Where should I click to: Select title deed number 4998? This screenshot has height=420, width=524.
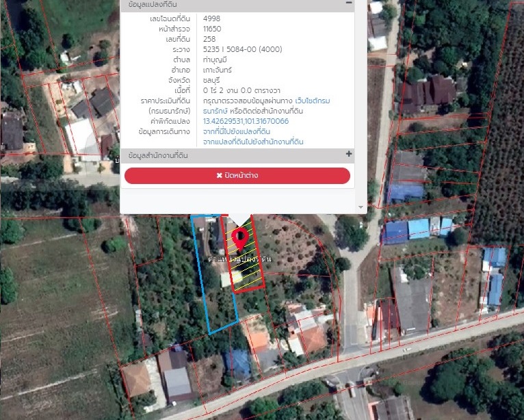[211, 18]
